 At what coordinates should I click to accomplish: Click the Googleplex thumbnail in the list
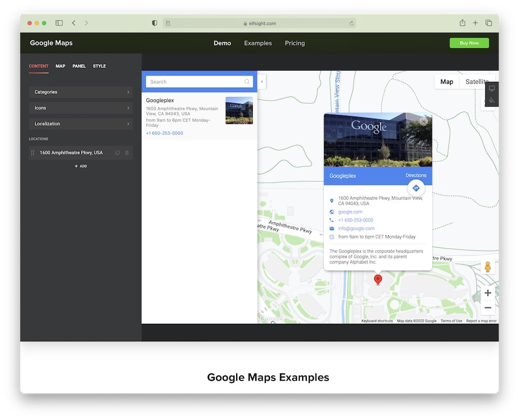click(x=239, y=110)
